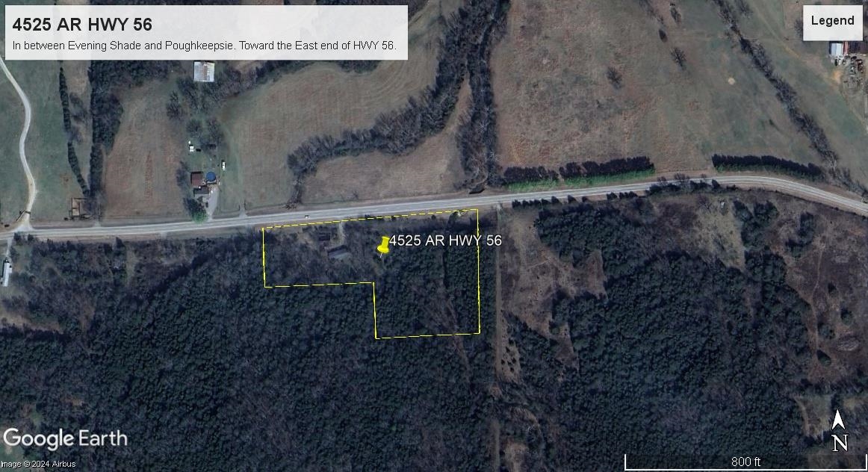Screen dimensions: 868x472
Task: Click the white-roofed building below the title box
Action: 204,72
